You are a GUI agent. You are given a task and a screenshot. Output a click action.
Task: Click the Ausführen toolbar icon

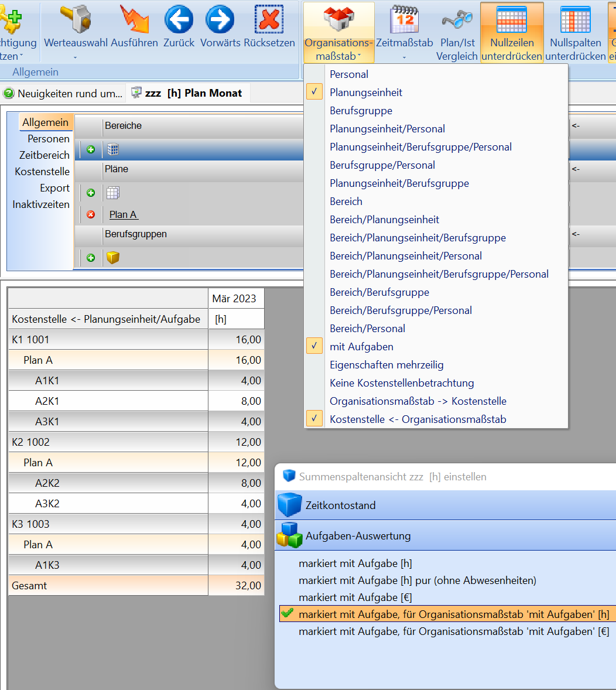click(134, 21)
